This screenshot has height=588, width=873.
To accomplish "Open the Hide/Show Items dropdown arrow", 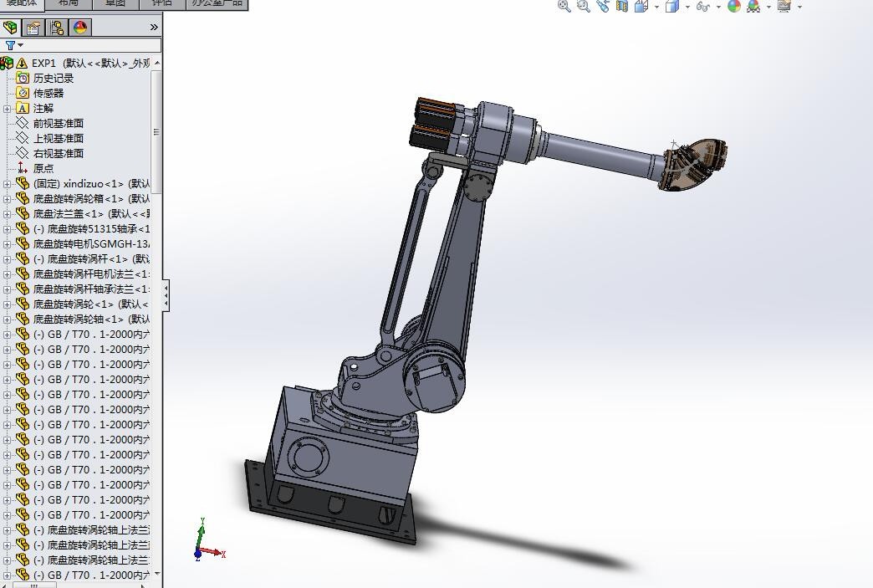I will pos(718,7).
